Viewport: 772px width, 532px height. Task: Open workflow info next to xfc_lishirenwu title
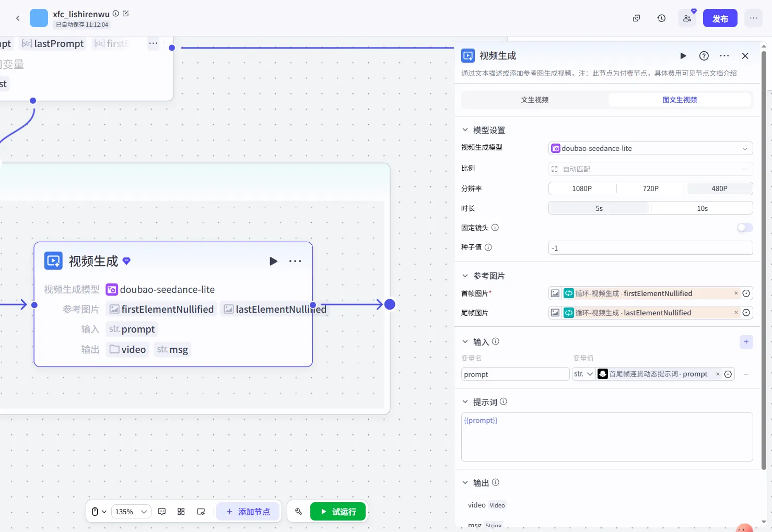pos(116,14)
